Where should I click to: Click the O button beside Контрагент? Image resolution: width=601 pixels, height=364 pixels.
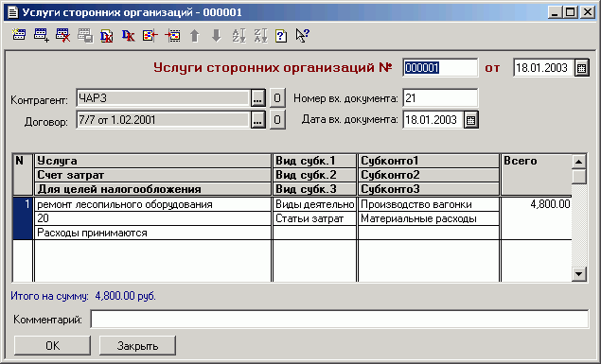(x=277, y=98)
